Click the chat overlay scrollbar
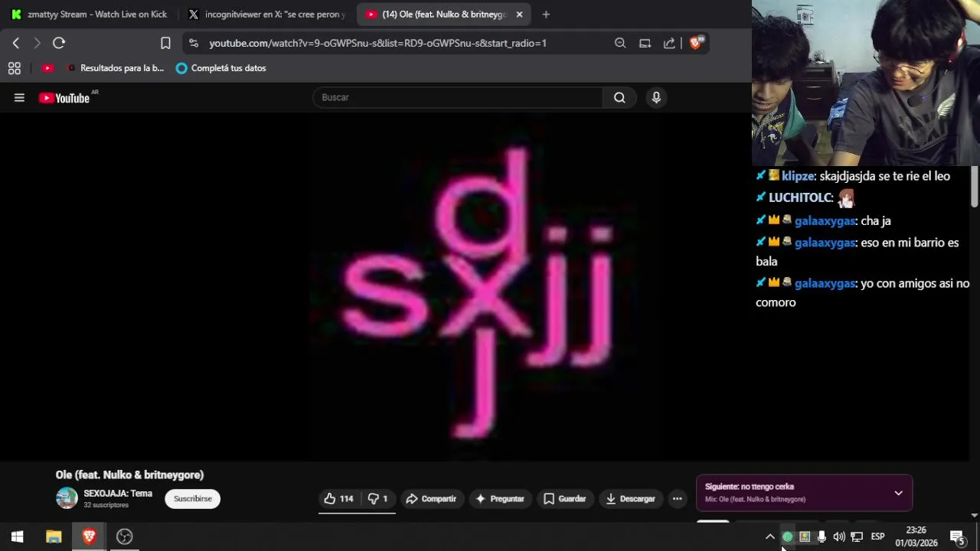 (975, 187)
